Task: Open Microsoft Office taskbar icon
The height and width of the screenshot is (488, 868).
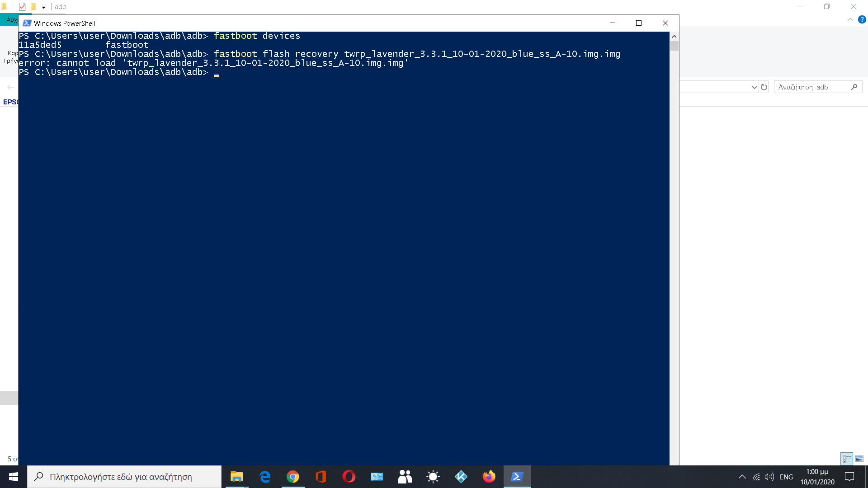Action: tap(321, 477)
